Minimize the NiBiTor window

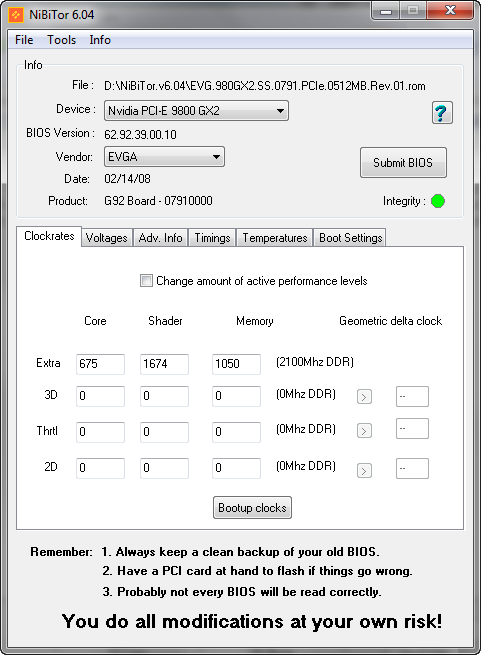pyautogui.click(x=386, y=11)
